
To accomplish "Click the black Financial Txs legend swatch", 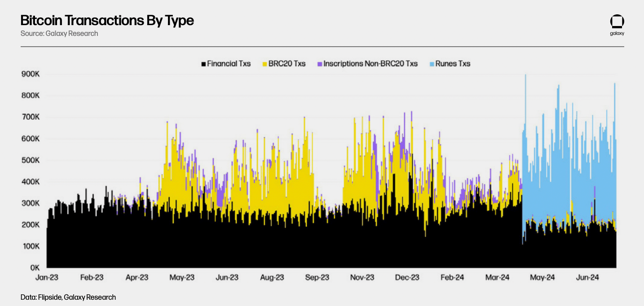I will [x=204, y=64].
